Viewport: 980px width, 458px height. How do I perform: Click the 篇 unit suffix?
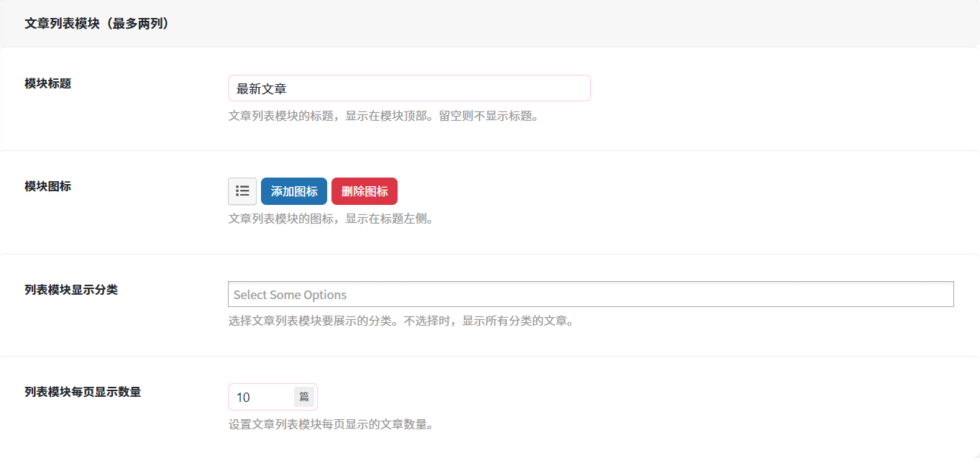tap(304, 397)
